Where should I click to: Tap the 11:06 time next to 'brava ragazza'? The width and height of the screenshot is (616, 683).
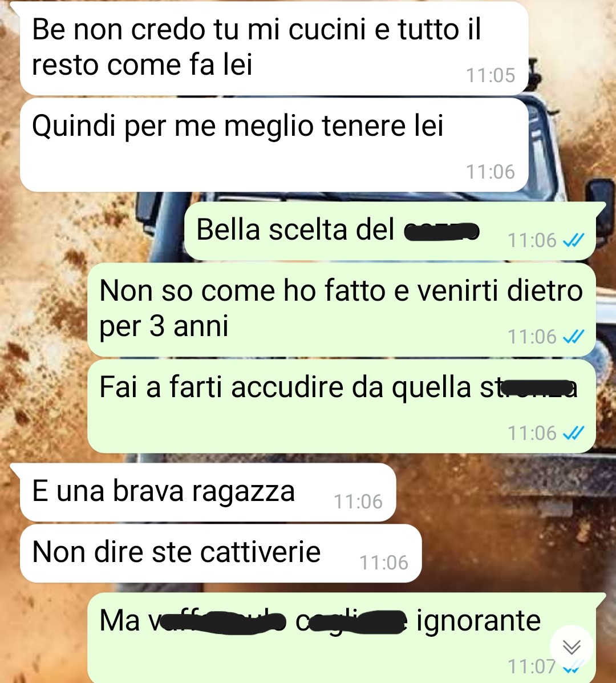coord(358,502)
